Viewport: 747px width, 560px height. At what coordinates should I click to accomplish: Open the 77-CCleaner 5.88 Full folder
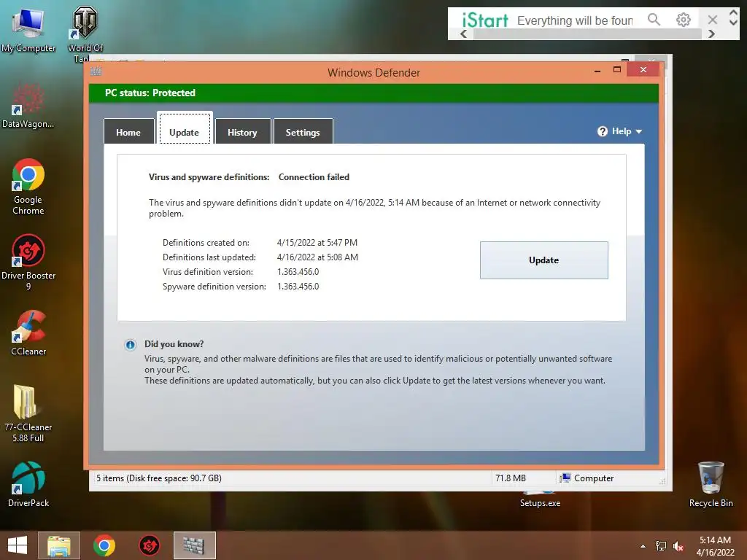[28, 413]
